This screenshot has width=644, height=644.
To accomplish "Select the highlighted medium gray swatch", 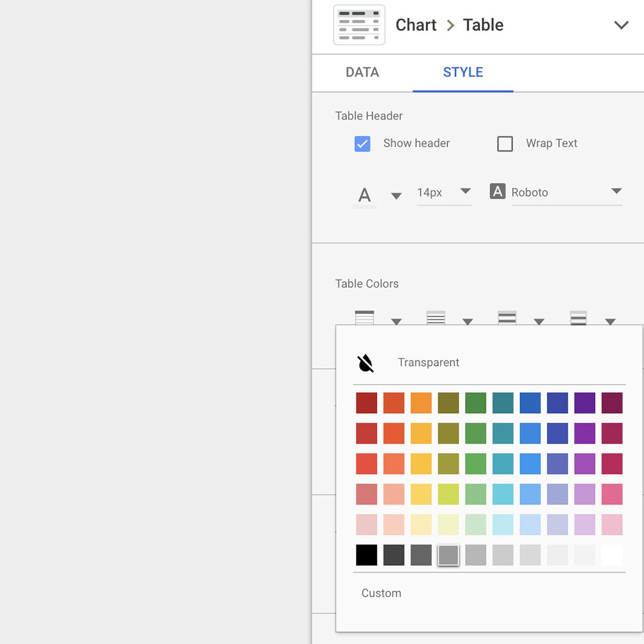I will point(448,555).
